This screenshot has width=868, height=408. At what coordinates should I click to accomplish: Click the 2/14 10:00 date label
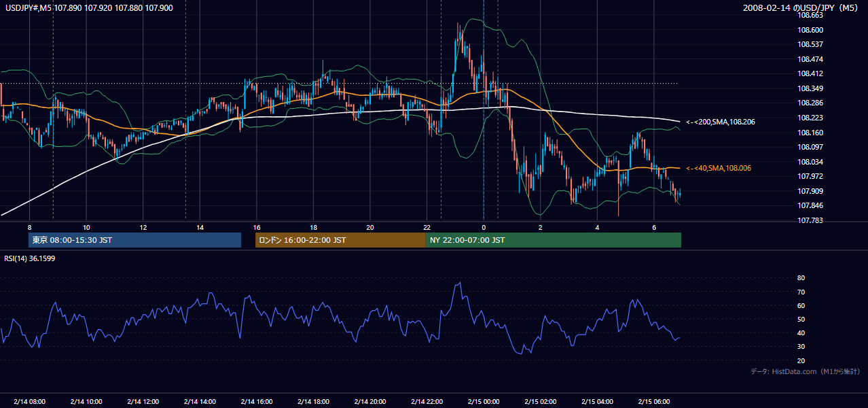tap(86, 402)
